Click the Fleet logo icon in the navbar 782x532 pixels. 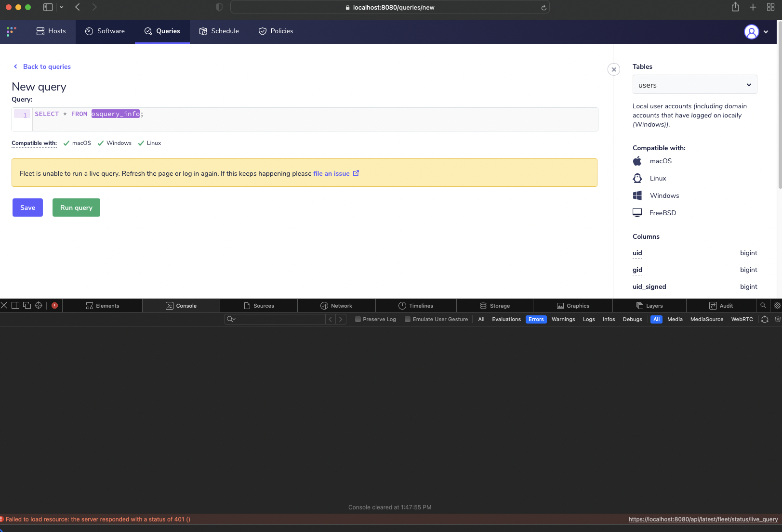[11, 31]
